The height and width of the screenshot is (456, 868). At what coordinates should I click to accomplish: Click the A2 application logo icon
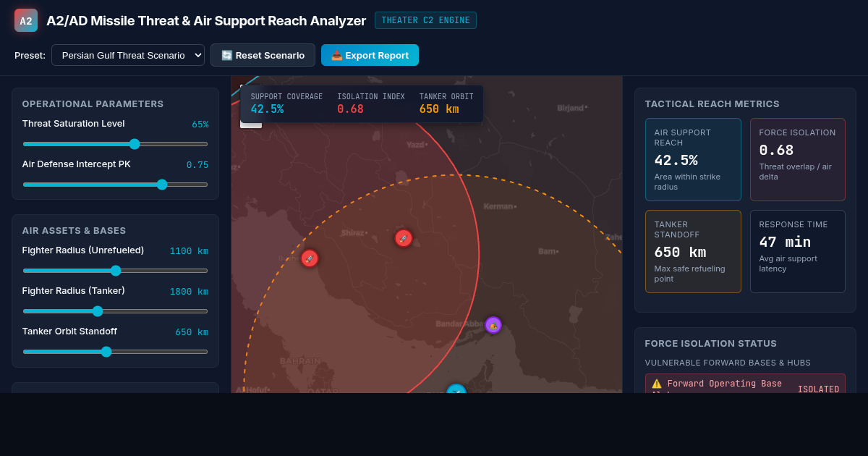26,20
